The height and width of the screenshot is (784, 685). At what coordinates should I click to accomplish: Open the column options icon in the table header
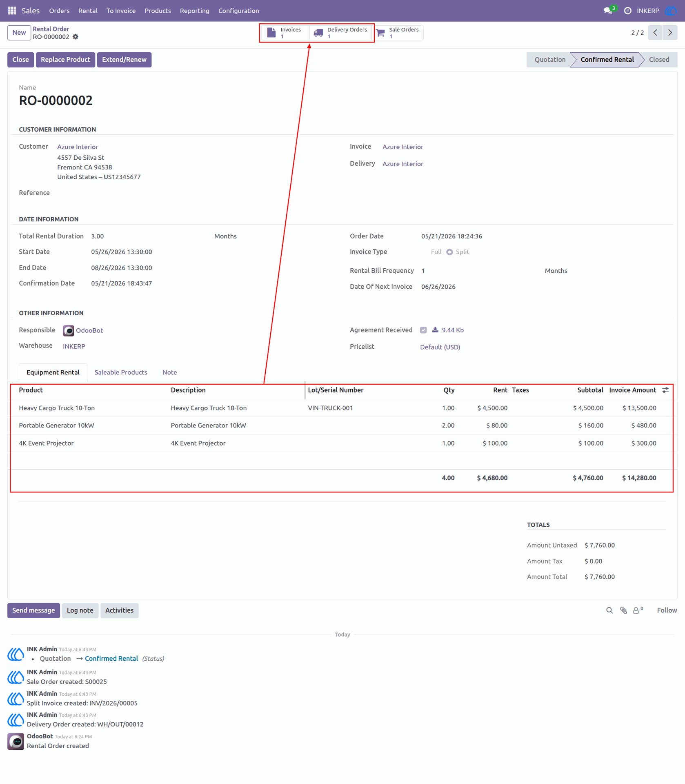tap(665, 390)
